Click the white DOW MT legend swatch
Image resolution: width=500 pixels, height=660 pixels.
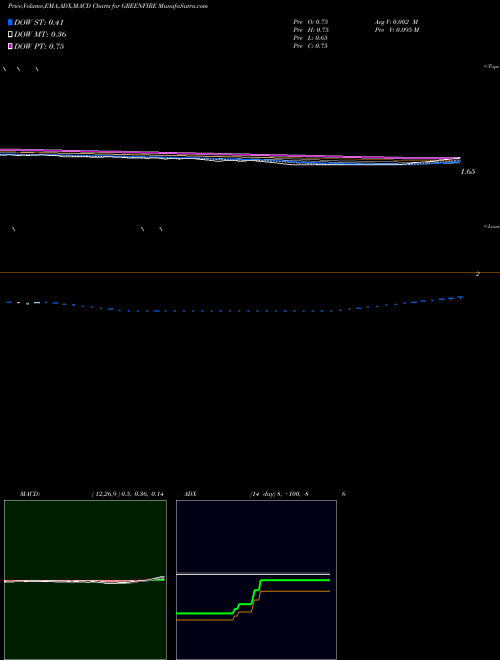pyautogui.click(x=10, y=34)
